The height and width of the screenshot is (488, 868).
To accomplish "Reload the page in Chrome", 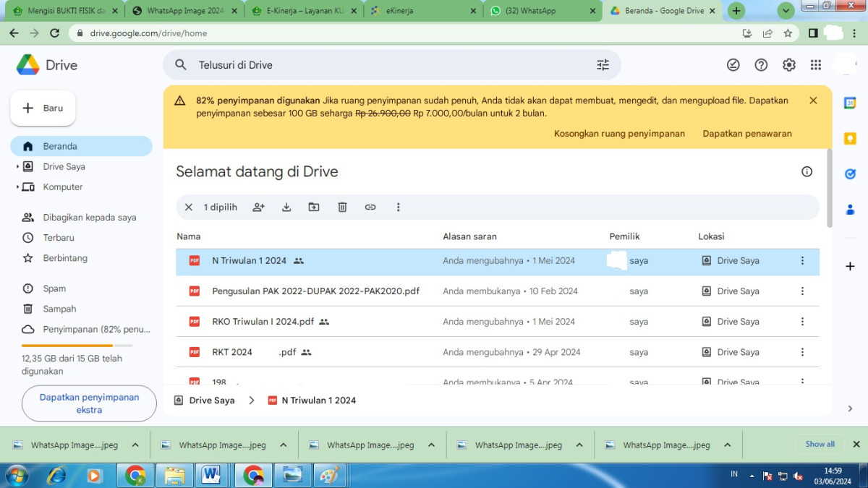I will click(54, 33).
